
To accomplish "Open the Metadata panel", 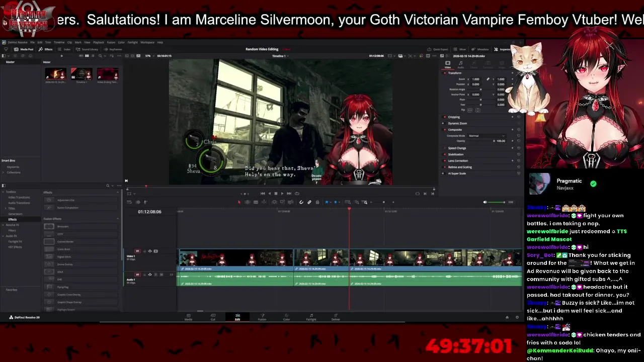I will tap(480, 49).
